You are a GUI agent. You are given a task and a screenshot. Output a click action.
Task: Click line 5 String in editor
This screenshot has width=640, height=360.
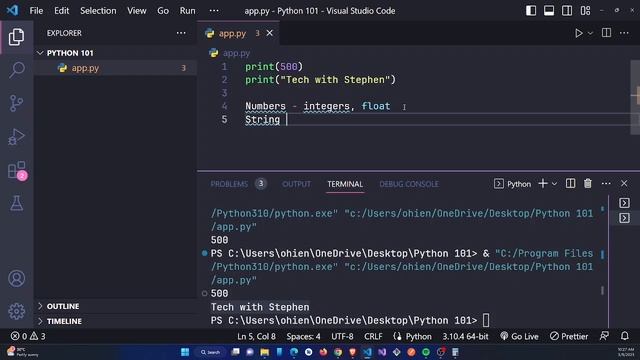(x=262, y=120)
